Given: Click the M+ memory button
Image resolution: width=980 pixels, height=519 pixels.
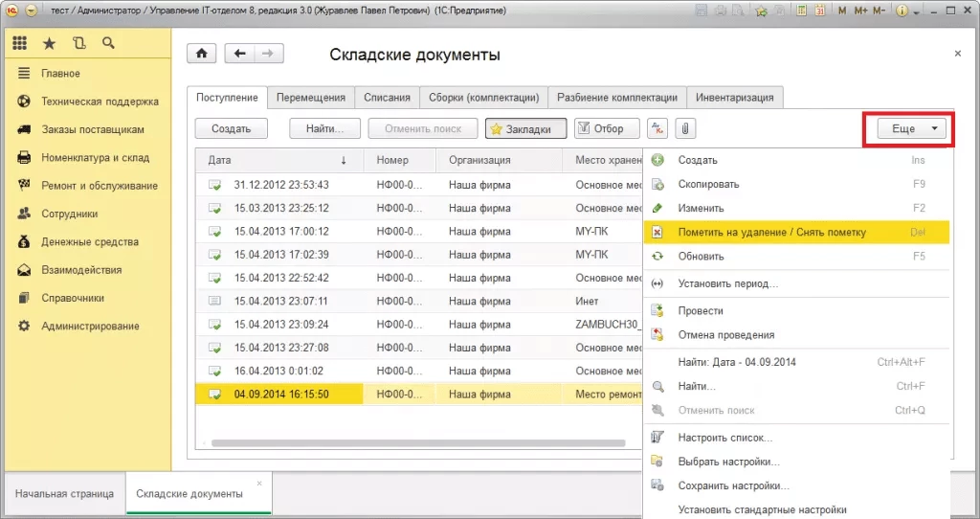Looking at the screenshot, I should [860, 11].
